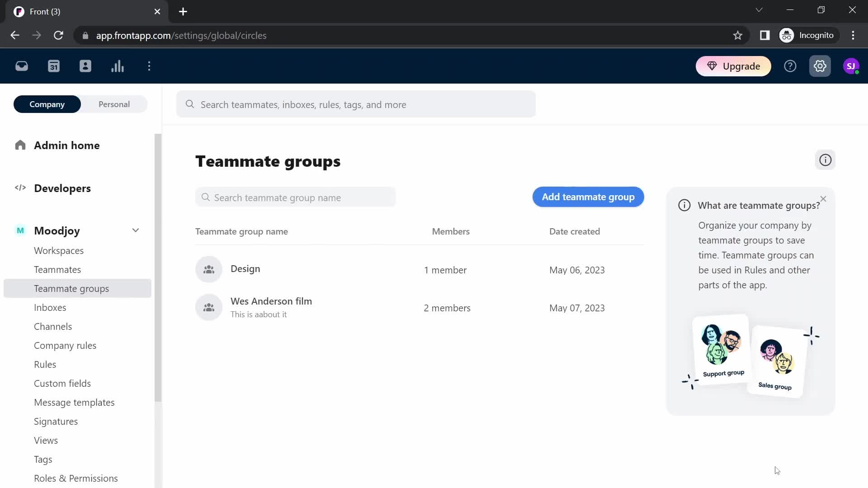The height and width of the screenshot is (488, 868).
Task: Click the Sales group illustration card
Action: point(778,361)
